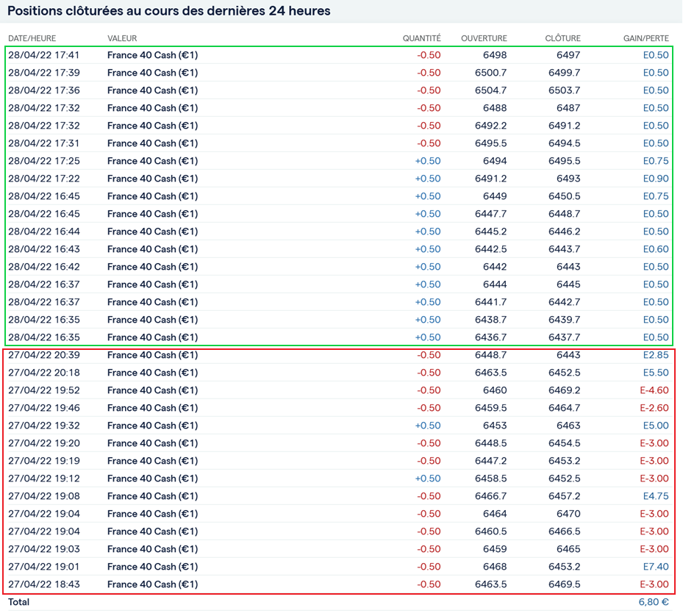Click the opening price 6466.7

(491, 496)
